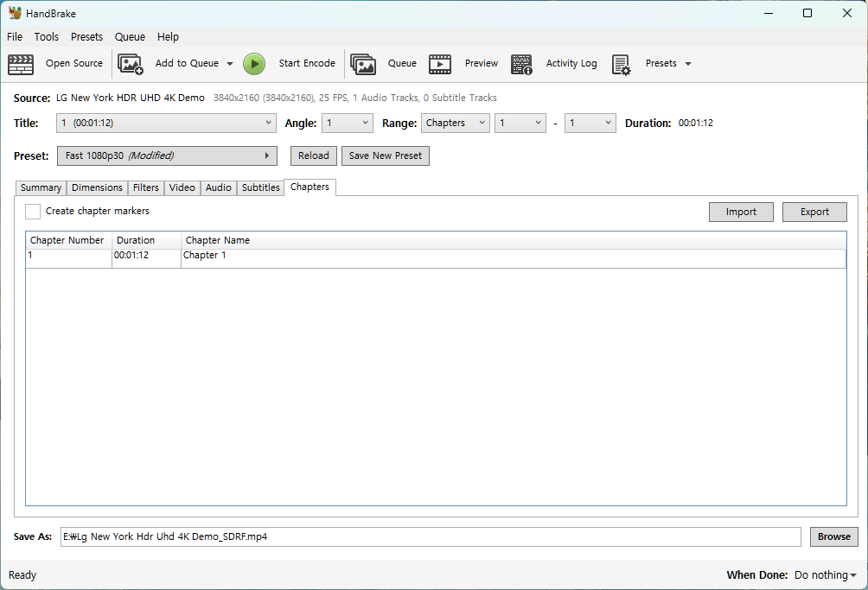Click the Duration column header
This screenshot has width=868, height=590.
(147, 240)
